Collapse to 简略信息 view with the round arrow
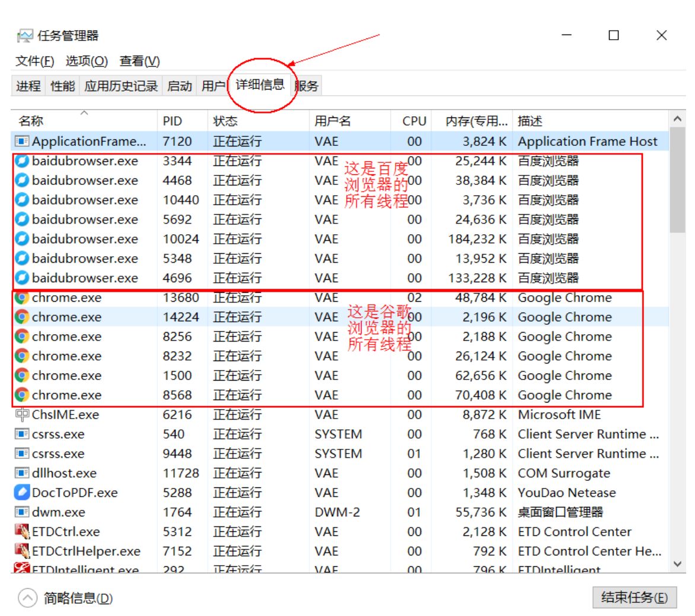The width and height of the screenshot is (695, 616). 27,598
